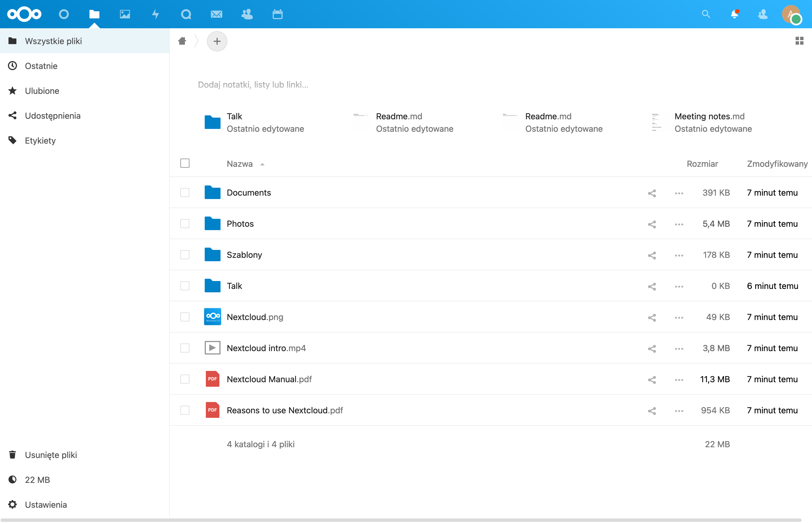Viewport: 812px width, 523px height.
Task: Open the Activity lightning icon
Action: tap(155, 14)
